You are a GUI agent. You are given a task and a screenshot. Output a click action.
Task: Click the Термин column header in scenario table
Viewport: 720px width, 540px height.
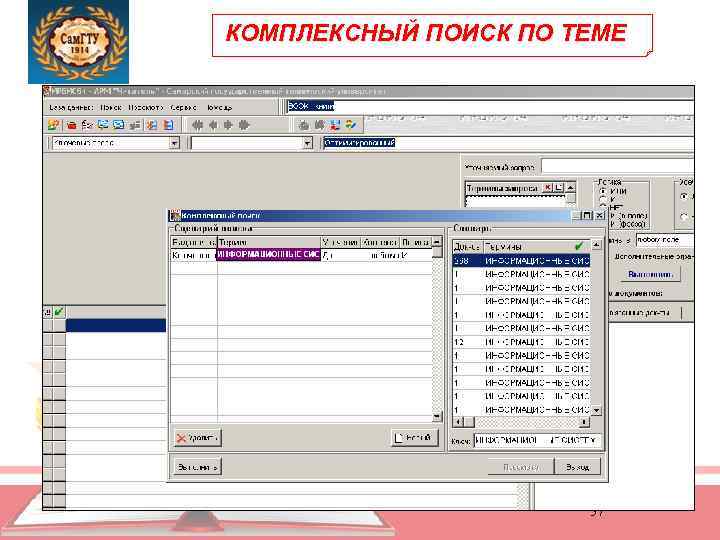pyautogui.click(x=269, y=242)
